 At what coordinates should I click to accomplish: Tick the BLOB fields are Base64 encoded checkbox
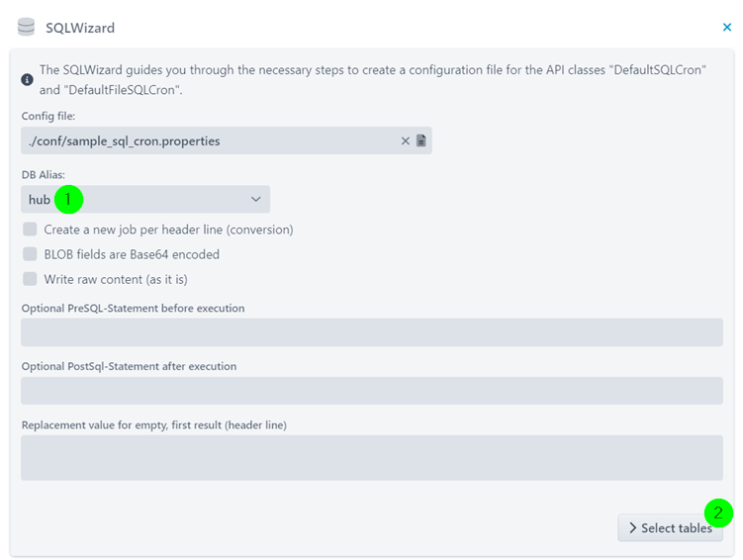point(30,254)
